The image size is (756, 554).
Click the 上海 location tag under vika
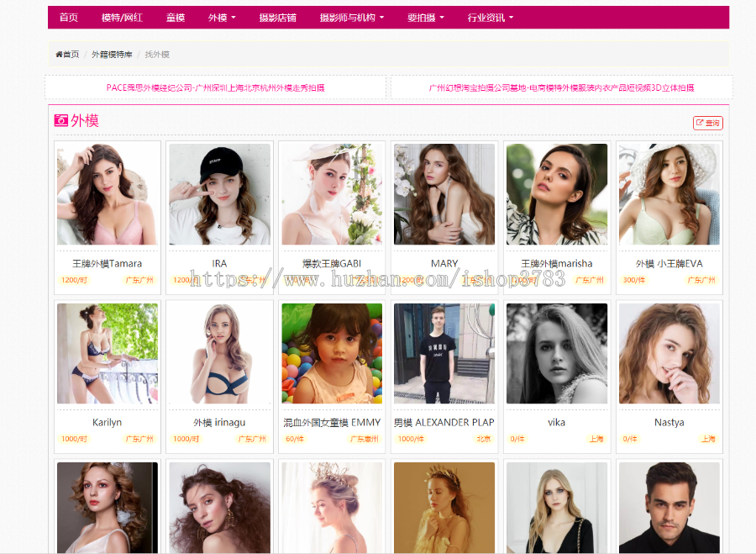[596, 439]
